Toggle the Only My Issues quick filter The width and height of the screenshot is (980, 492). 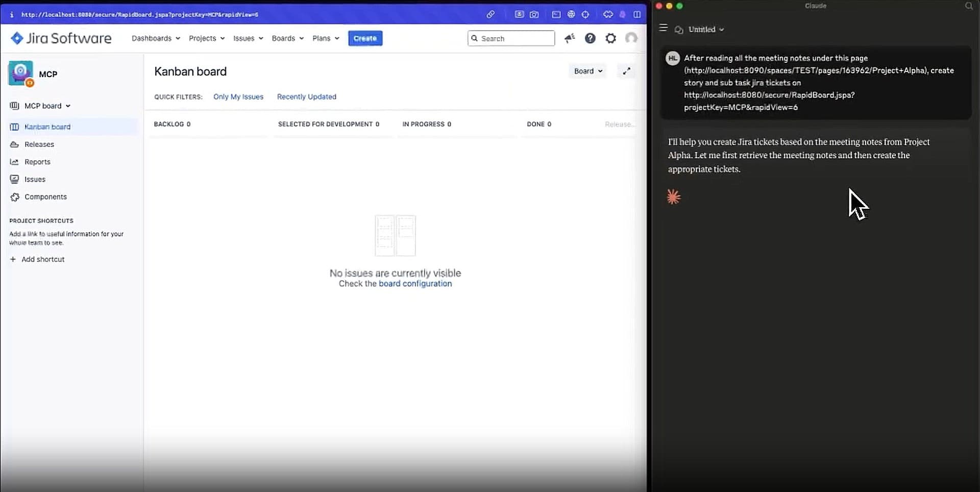tap(238, 97)
